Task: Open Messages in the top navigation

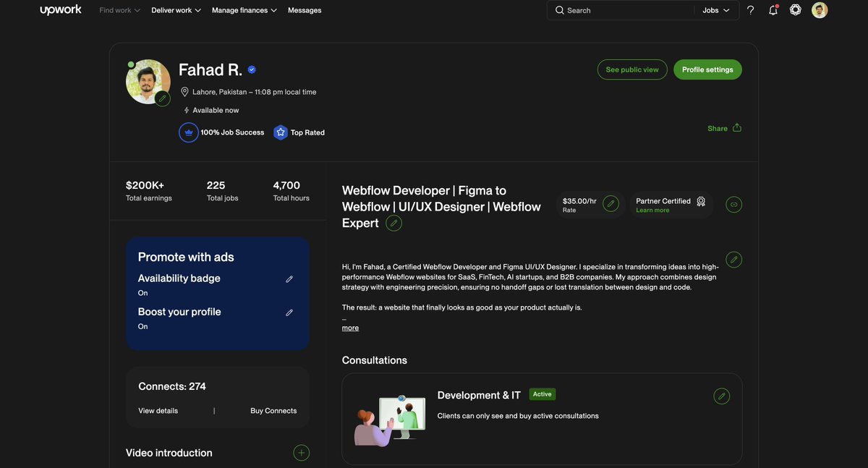Action: pos(305,10)
